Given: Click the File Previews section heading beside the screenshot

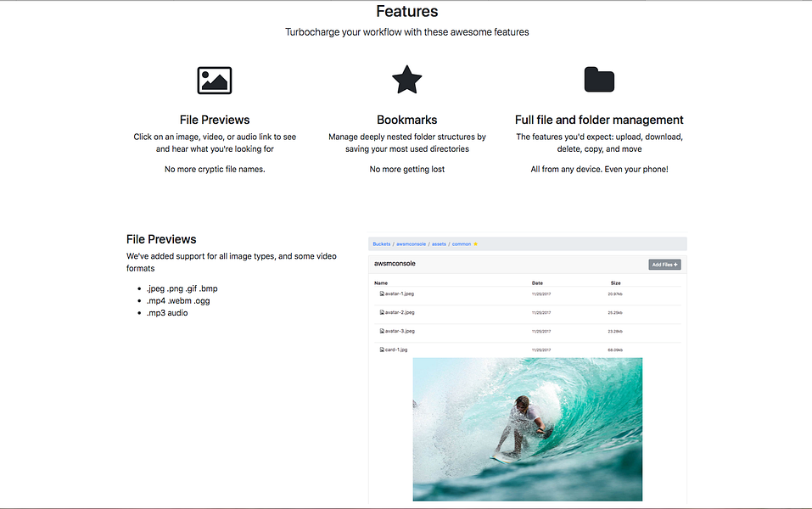Looking at the screenshot, I should (x=161, y=239).
